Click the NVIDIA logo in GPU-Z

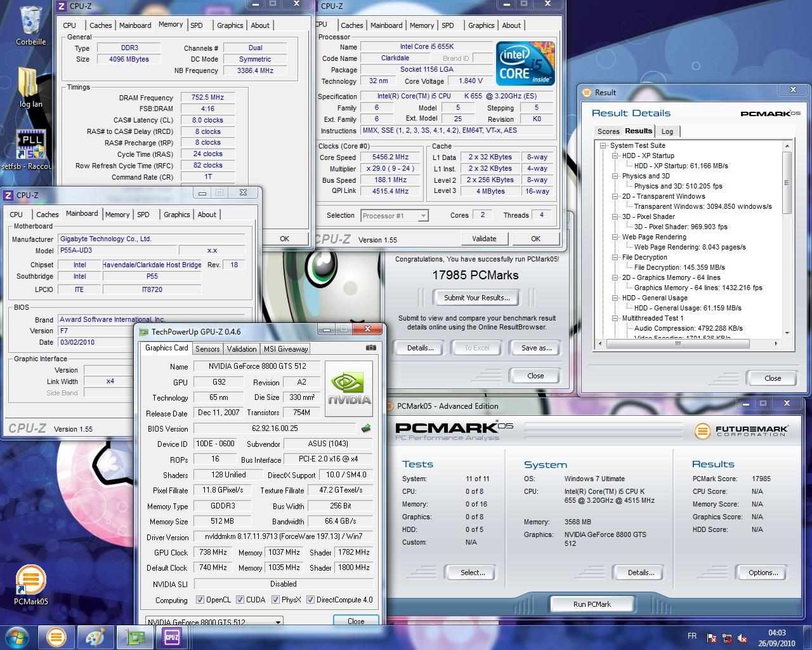[x=349, y=390]
